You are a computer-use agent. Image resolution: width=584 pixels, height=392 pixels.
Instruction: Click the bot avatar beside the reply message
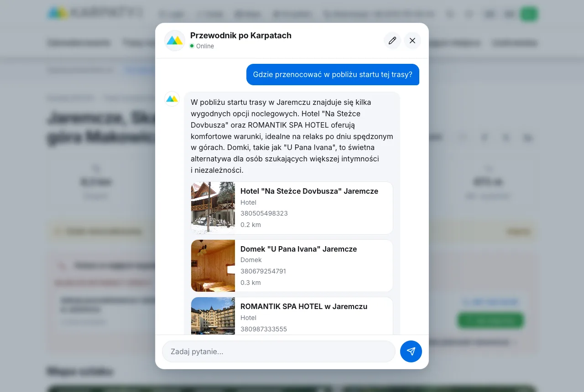(x=172, y=99)
